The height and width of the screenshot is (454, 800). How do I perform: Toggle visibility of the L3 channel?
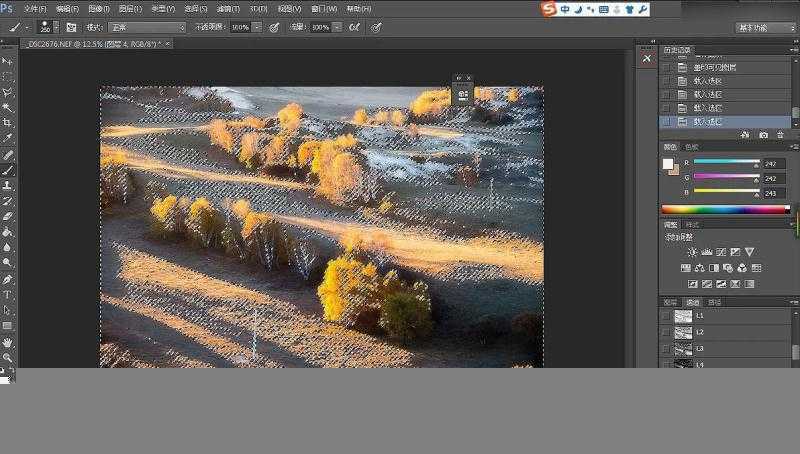click(666, 349)
